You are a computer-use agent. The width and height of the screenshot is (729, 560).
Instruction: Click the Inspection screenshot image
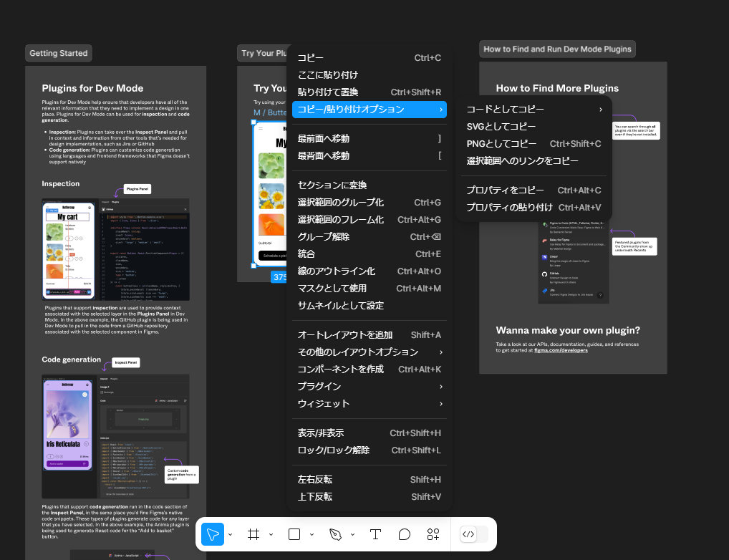point(116,250)
